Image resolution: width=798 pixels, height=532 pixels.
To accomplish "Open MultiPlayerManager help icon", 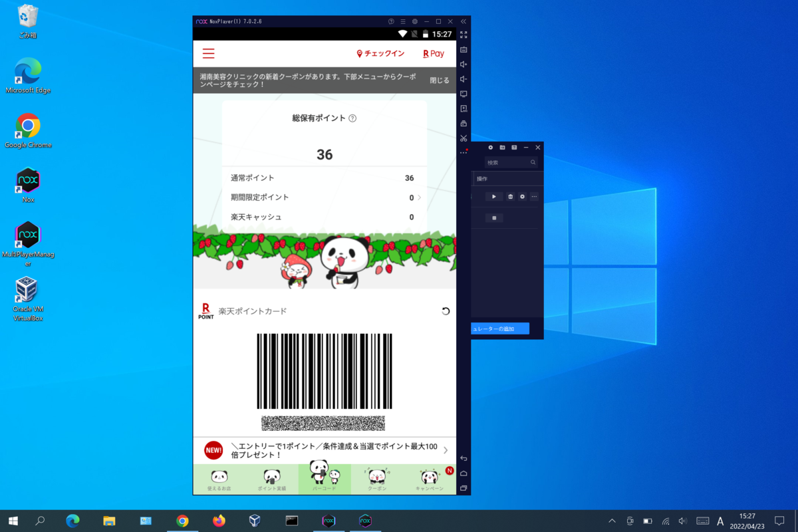I will [514, 147].
